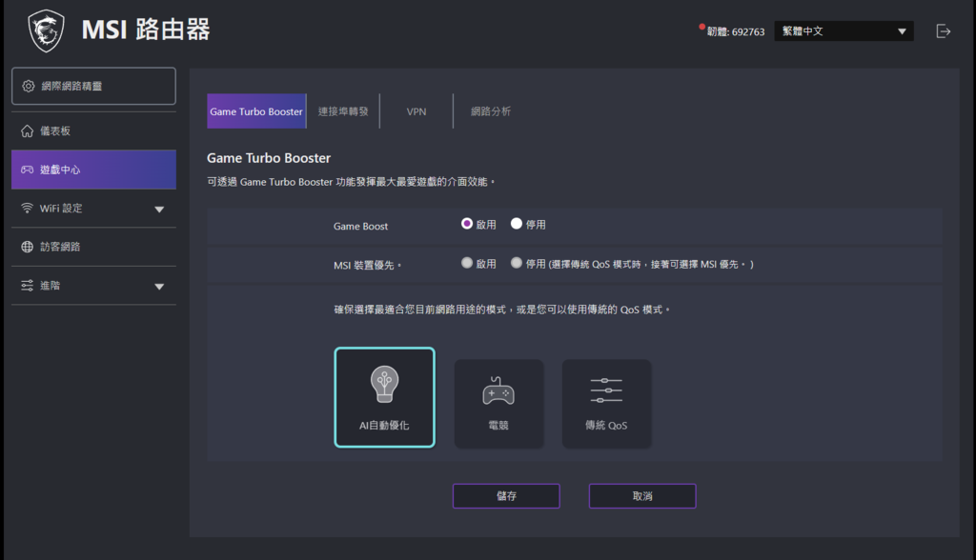Open the 繁體中文 language dropdown
The width and height of the screenshot is (976, 560).
(x=844, y=31)
